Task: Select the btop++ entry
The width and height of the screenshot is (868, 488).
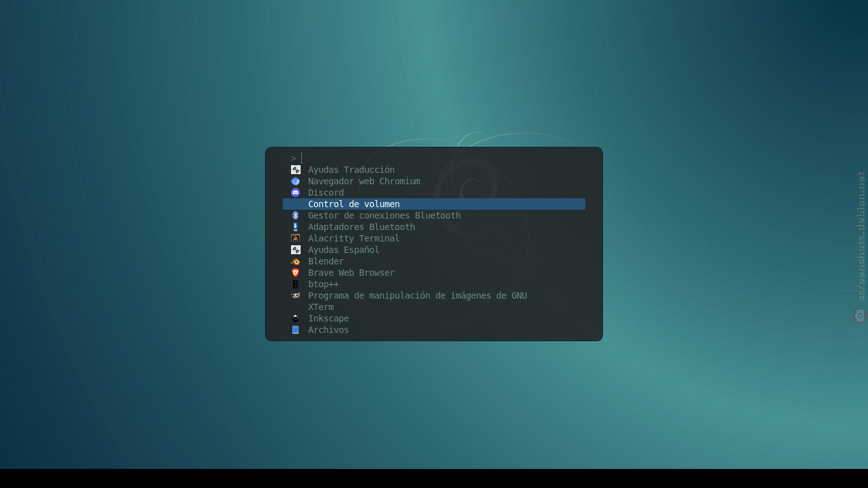Action: point(434,284)
